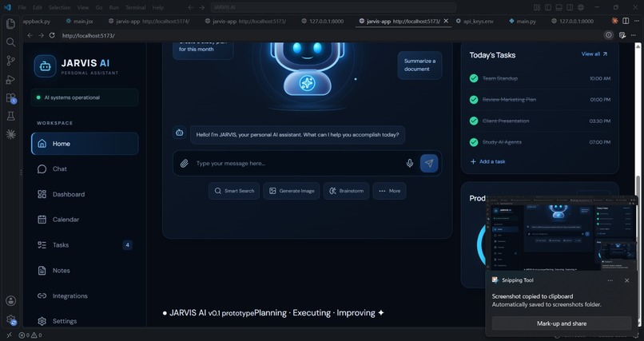This screenshot has width=644, height=341.
Task: Click the JARVIS AI robot logo
Action: pos(46,66)
